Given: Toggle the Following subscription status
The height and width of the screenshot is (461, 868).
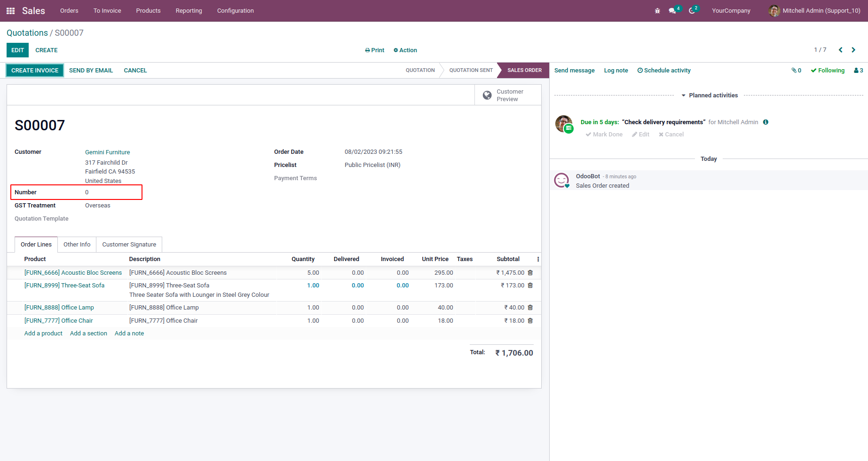Looking at the screenshot, I should pos(828,71).
